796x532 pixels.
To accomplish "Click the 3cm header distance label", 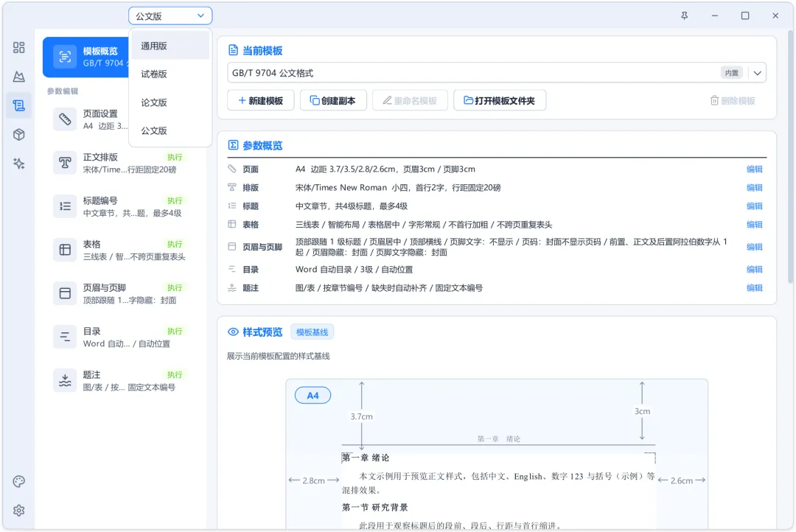I will point(642,411).
